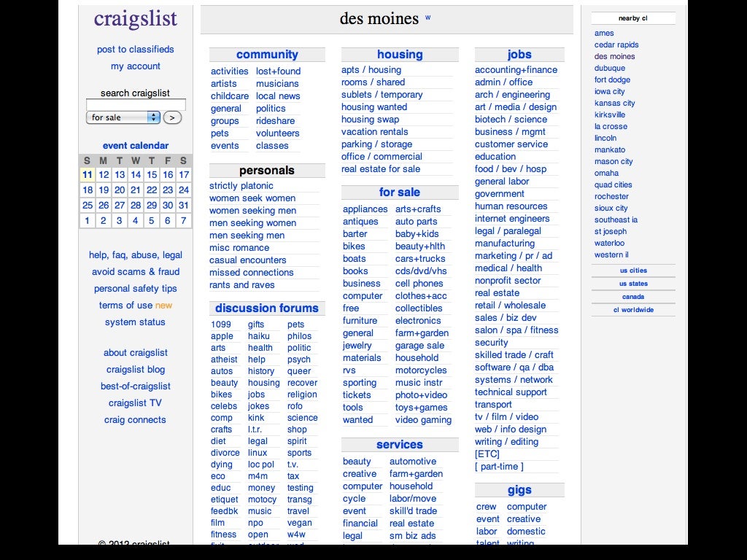Image resolution: width=747 pixels, height=560 pixels.
Task: Open automotive services
Action: pos(413,462)
